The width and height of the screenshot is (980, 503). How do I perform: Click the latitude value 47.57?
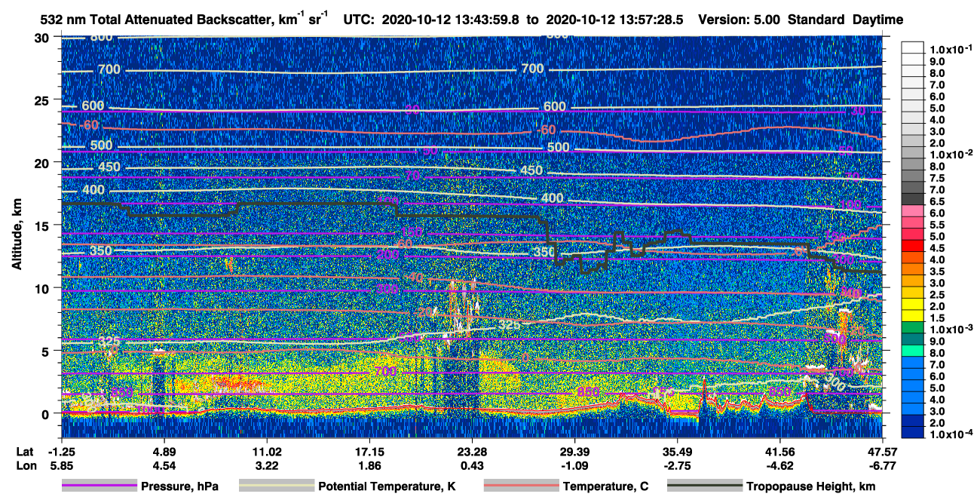click(x=882, y=451)
